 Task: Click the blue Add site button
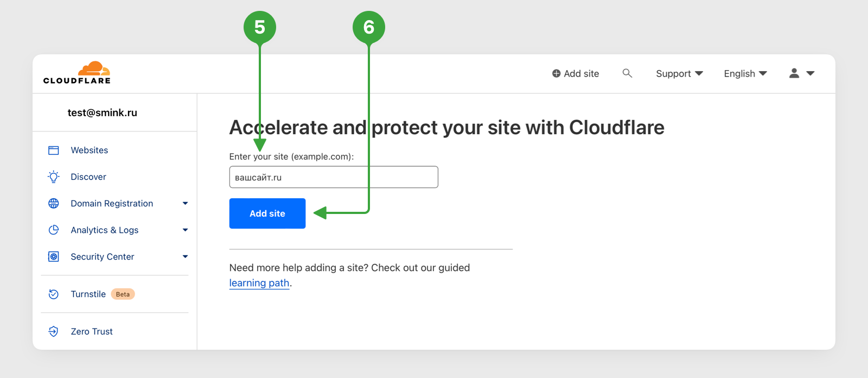tap(267, 213)
